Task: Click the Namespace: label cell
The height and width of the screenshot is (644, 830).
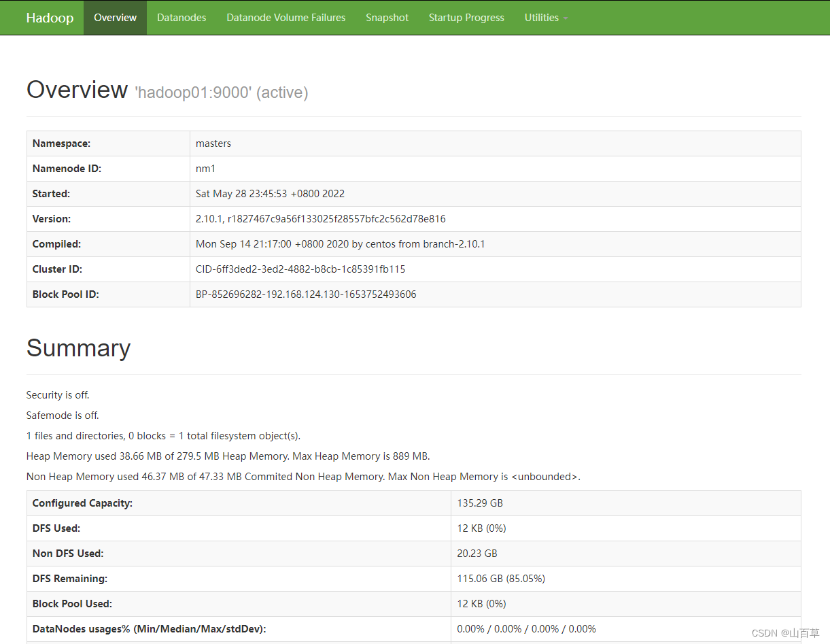Action: coord(108,143)
